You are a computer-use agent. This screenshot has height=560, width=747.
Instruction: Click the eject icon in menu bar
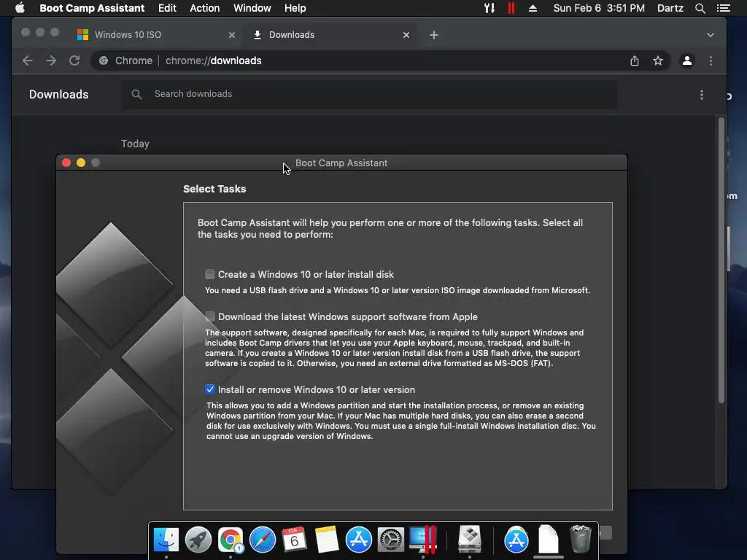[533, 8]
